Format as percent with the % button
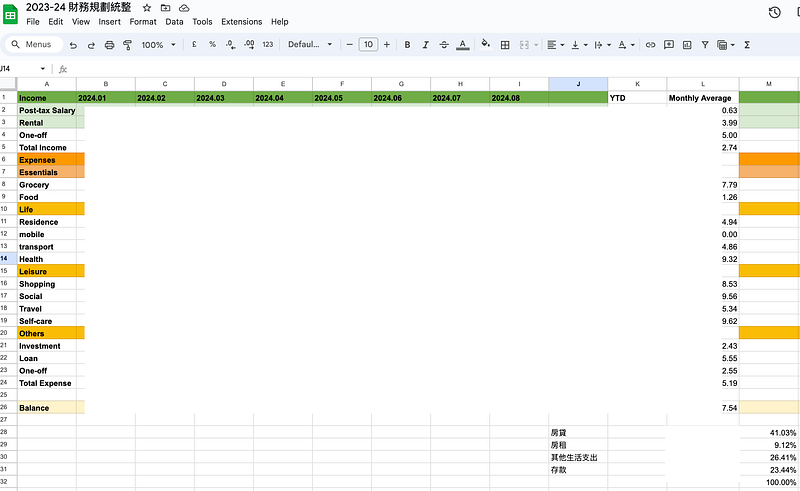Image resolution: width=800 pixels, height=491 pixels. 212,45
